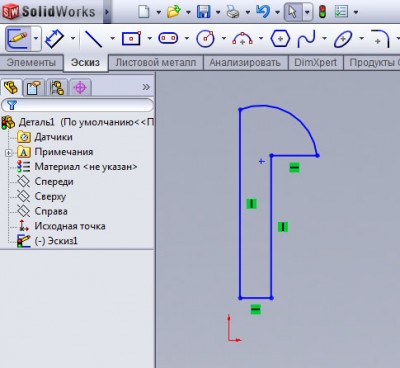
Task: Open the Line tool dropdown arrow
Action: pos(112,39)
